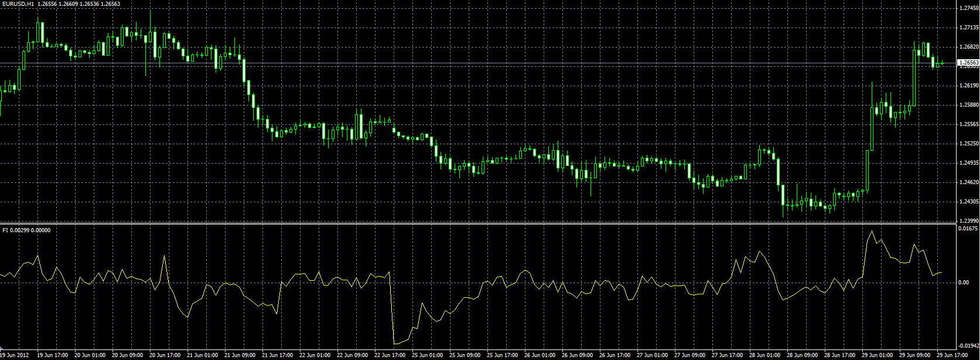Image resolution: width=980 pixels, height=360 pixels.
Task: Click the 22 Jun 09:00 time label
Action: (x=353, y=355)
